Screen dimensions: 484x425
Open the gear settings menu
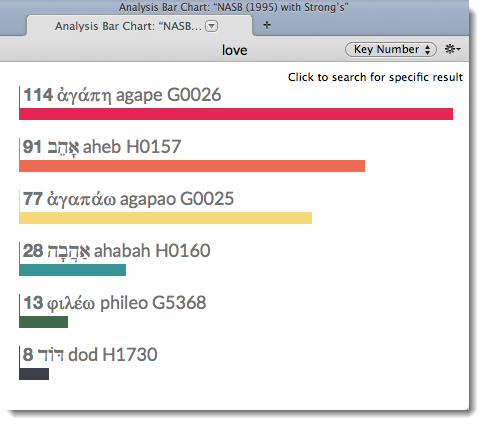pyautogui.click(x=452, y=49)
